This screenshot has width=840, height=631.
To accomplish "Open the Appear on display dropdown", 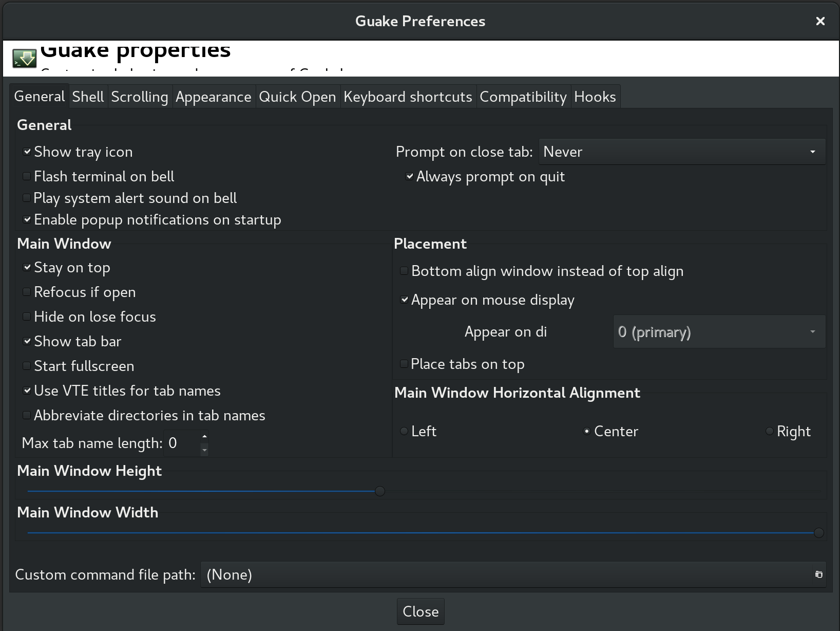I will [718, 331].
